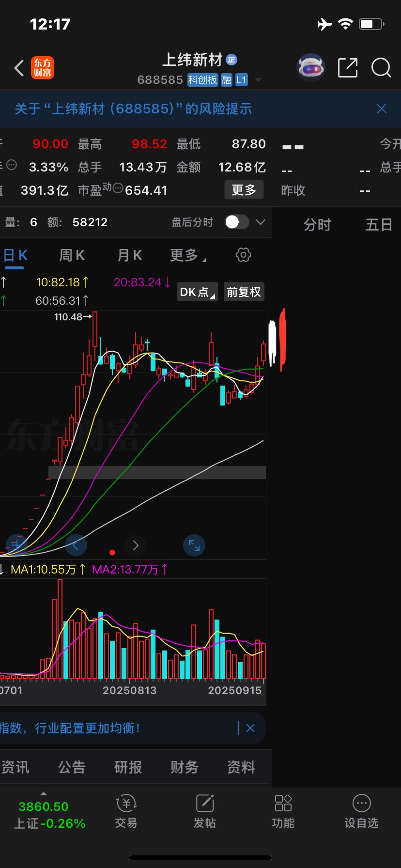Toggle the 盘后分时 switch
401x868 pixels.
(x=237, y=222)
